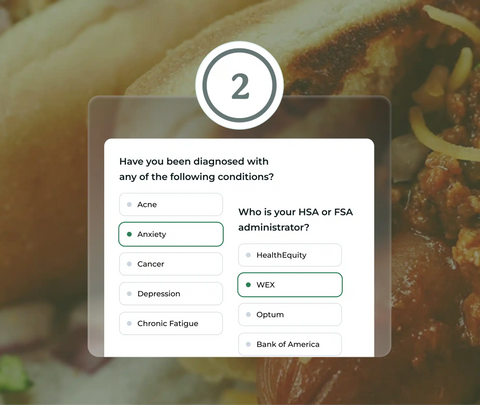The height and width of the screenshot is (405, 480).
Task: Click the gray dot beside Bank of America
Action: point(248,344)
